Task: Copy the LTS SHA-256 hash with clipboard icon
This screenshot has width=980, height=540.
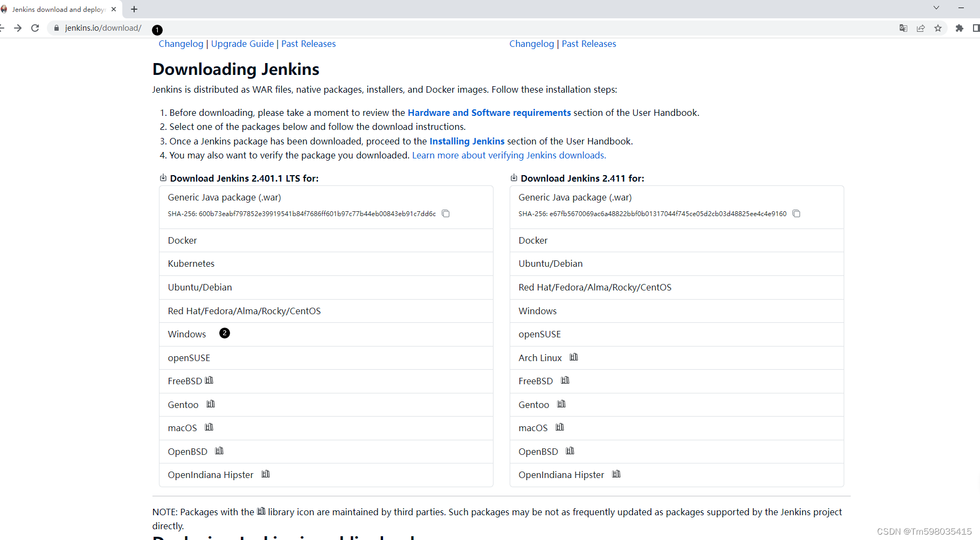Action: coord(446,213)
